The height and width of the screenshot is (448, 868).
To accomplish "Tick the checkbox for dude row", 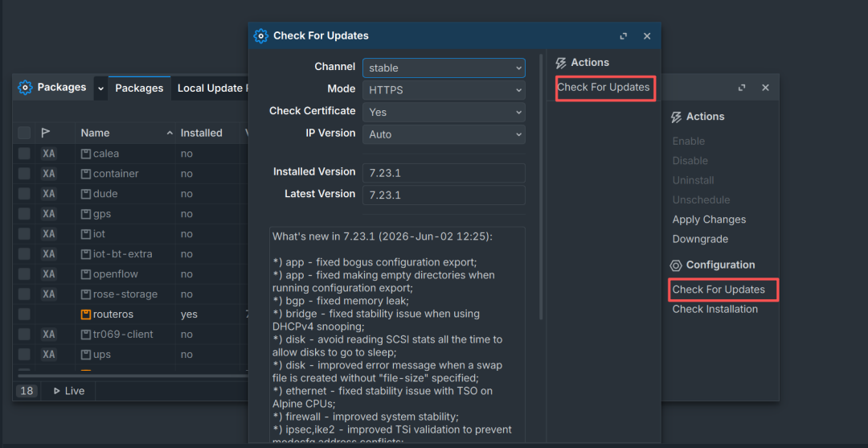I will pos(24,194).
